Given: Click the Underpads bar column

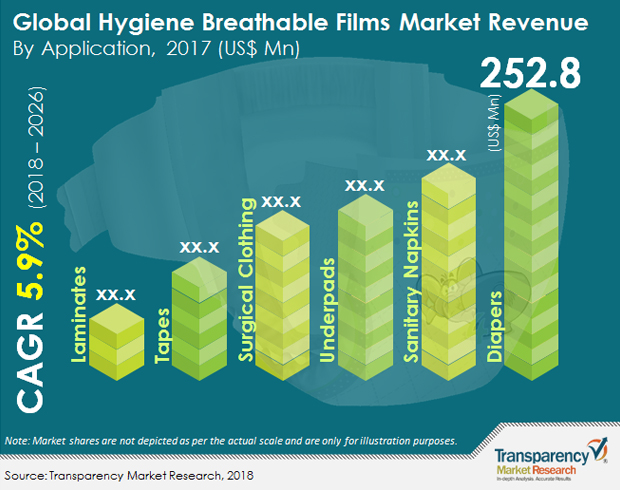Looking at the screenshot, I should coord(365,288).
